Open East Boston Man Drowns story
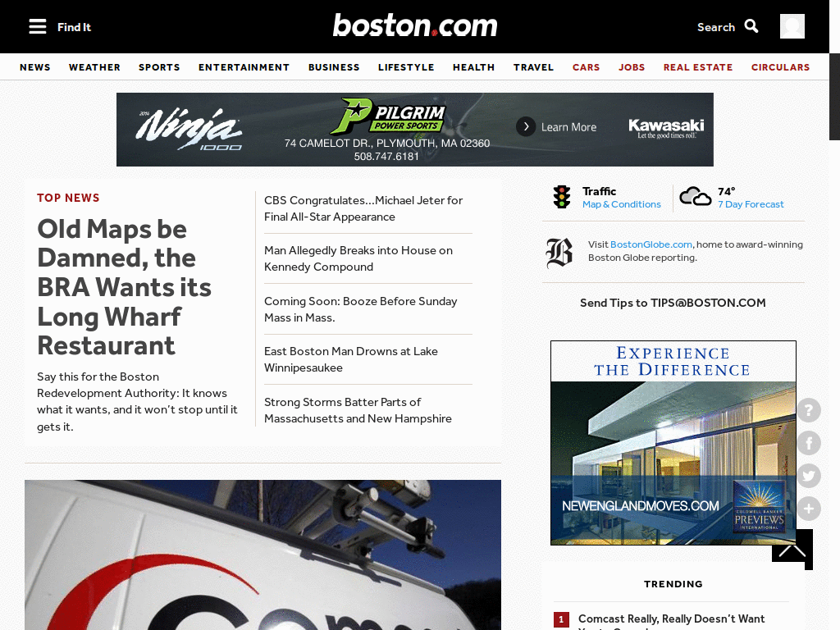This screenshot has width=840, height=630. point(351,359)
